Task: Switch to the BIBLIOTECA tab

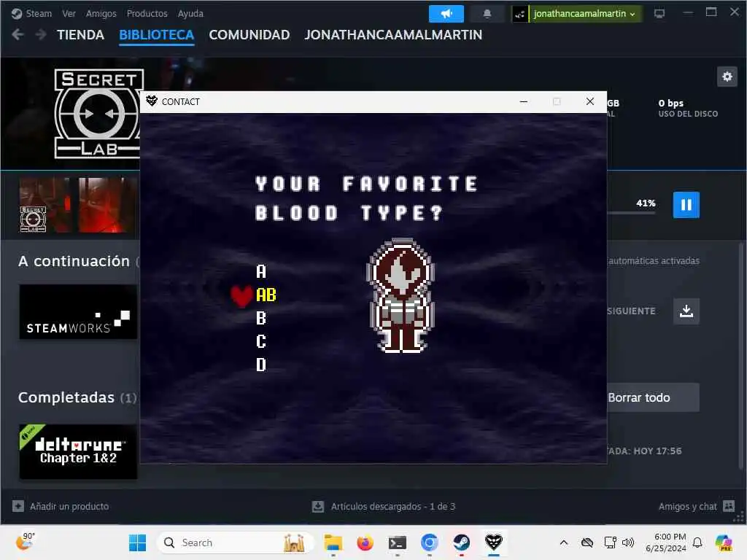Action: pyautogui.click(x=156, y=35)
